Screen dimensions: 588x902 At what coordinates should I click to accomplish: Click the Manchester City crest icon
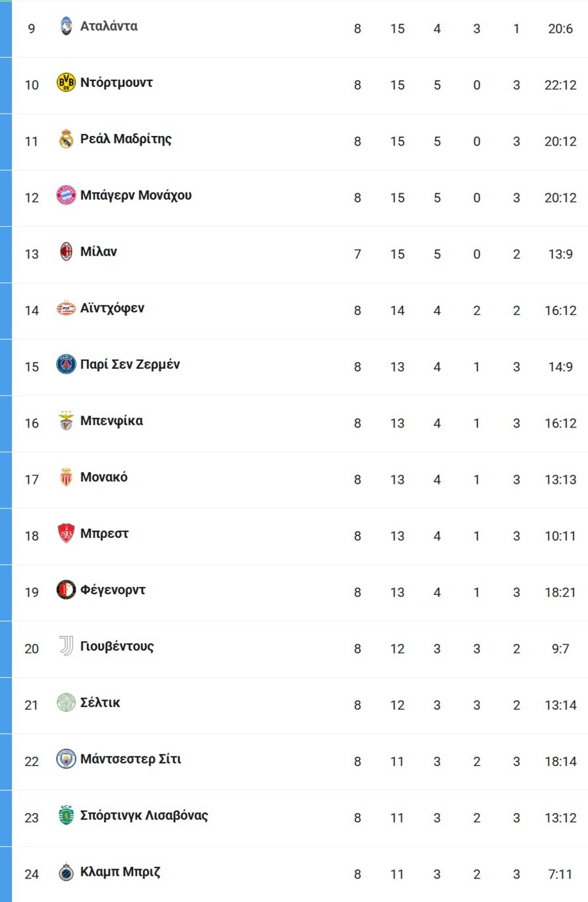(x=66, y=759)
